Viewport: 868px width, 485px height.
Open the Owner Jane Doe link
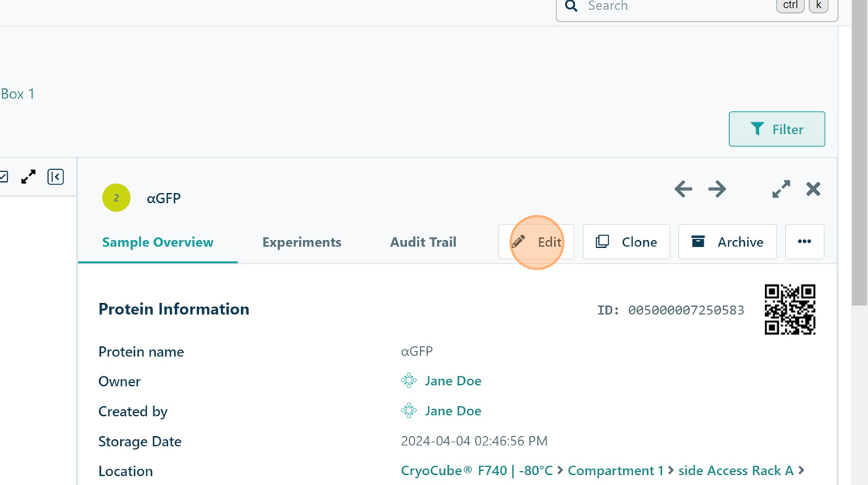(x=453, y=381)
